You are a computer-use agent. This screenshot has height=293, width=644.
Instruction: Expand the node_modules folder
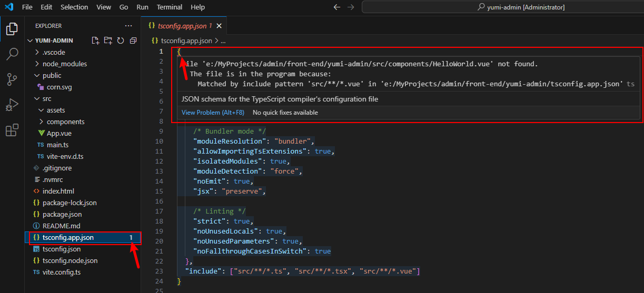pos(64,64)
